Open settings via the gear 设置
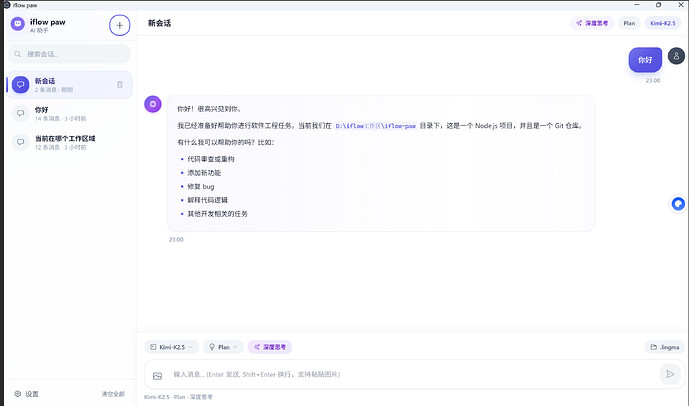The width and height of the screenshot is (689, 406). [x=27, y=394]
